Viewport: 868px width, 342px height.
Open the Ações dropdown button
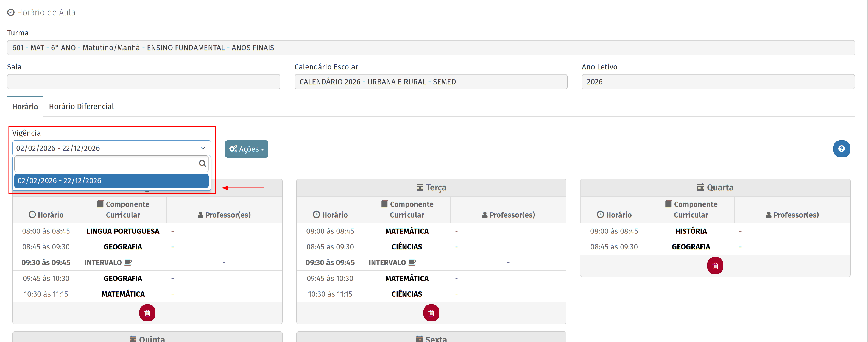tap(246, 149)
